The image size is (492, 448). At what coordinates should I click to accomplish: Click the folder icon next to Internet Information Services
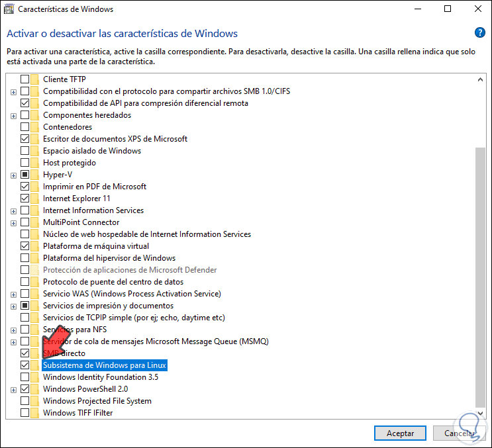[35, 210]
